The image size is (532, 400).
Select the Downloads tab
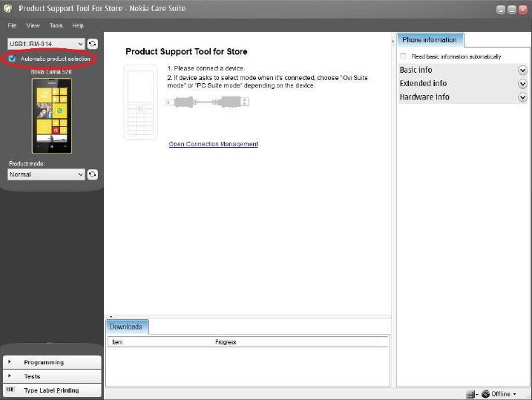127,327
